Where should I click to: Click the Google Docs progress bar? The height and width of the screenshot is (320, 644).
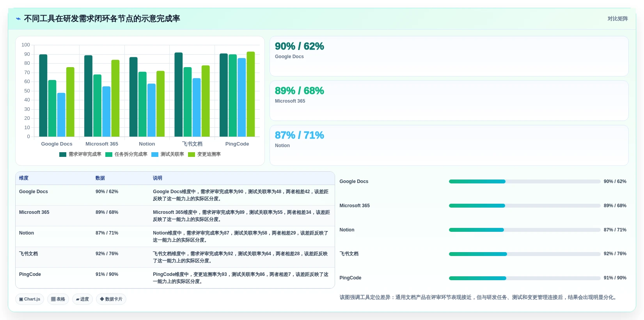click(525, 181)
